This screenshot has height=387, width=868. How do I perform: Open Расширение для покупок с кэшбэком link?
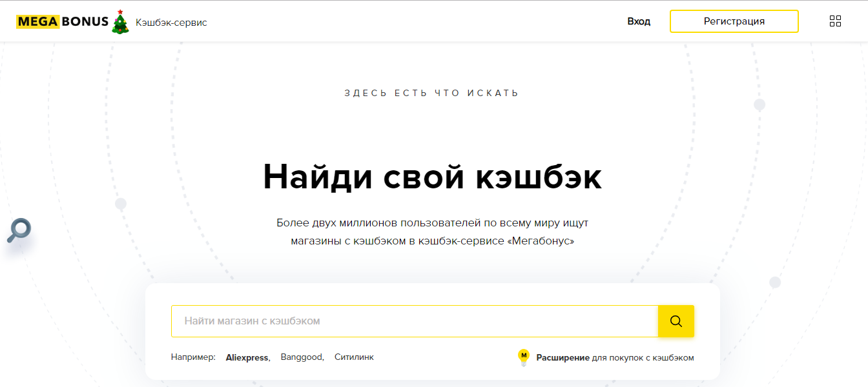click(615, 357)
